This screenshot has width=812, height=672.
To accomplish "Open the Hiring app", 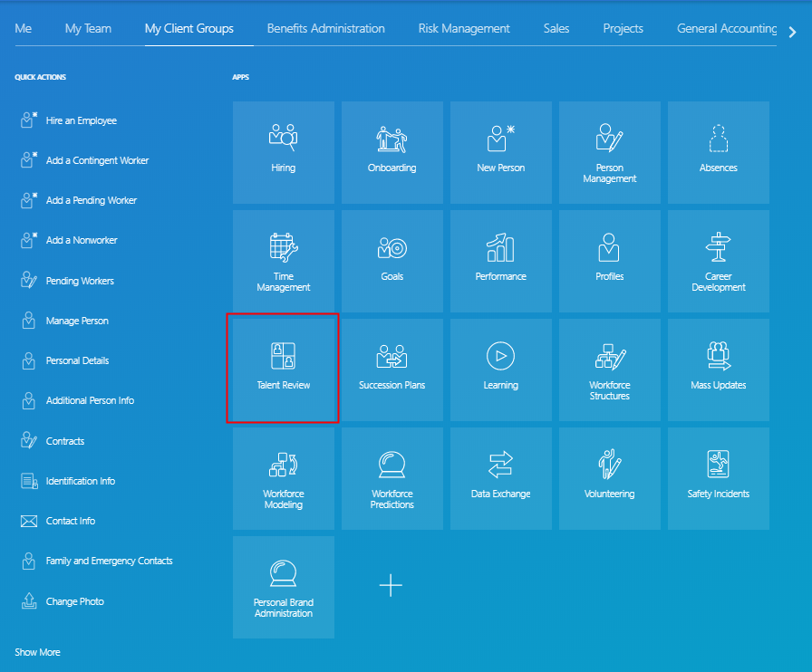I will point(283,152).
